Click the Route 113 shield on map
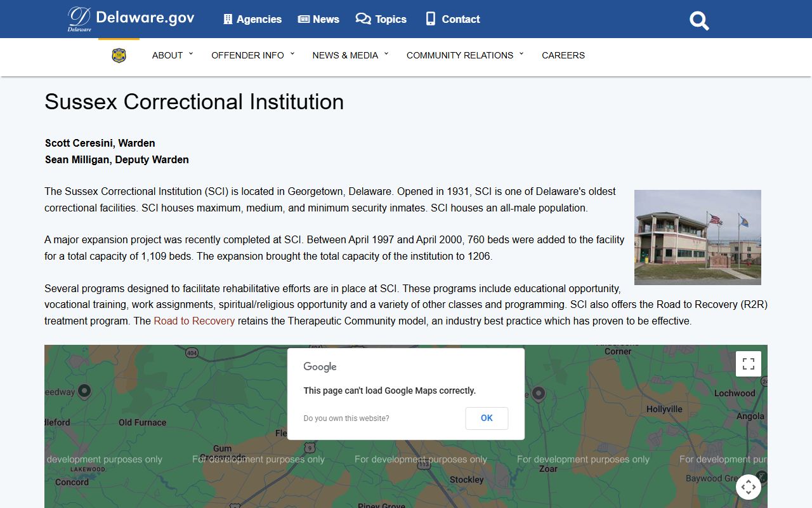Screen dimensions: 812x508 point(424,465)
